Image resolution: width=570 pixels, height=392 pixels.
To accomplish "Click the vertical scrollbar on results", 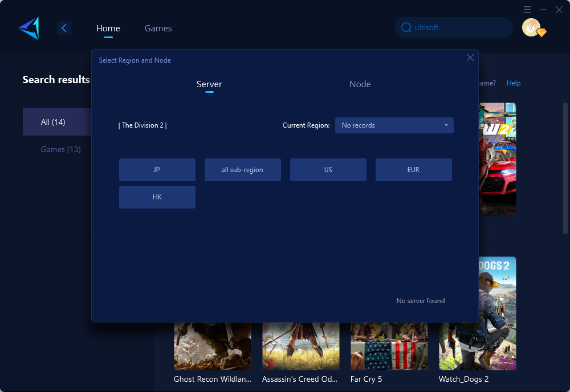I will click(x=565, y=168).
